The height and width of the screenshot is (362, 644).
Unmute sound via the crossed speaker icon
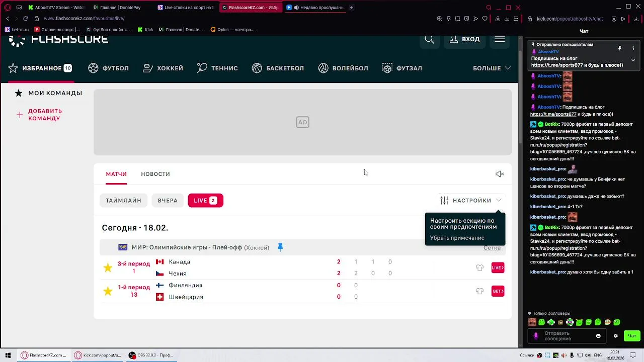(500, 174)
